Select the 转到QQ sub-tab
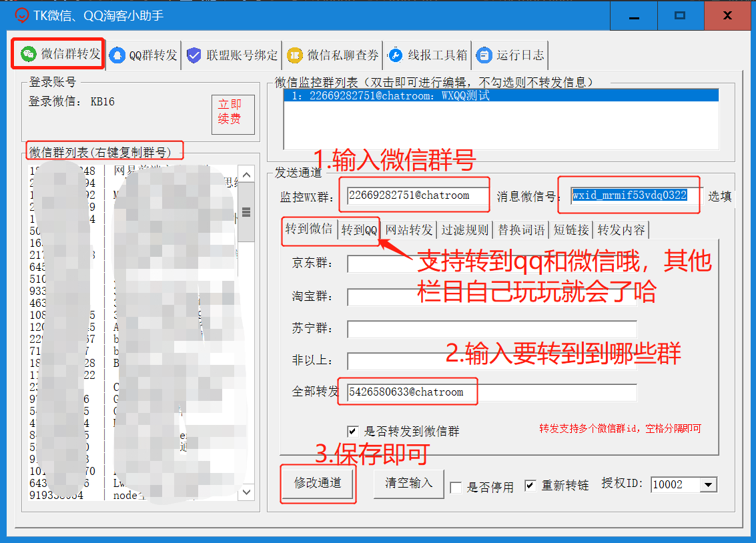756x543 pixels. point(359,230)
